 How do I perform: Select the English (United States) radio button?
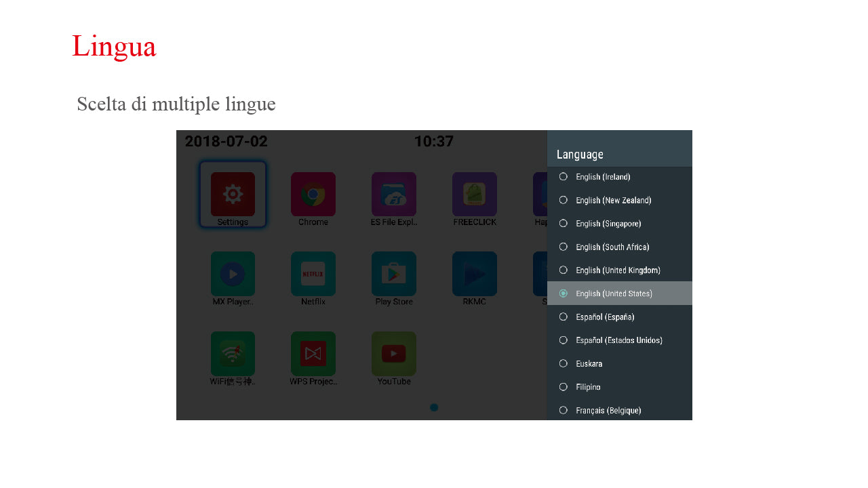563,293
